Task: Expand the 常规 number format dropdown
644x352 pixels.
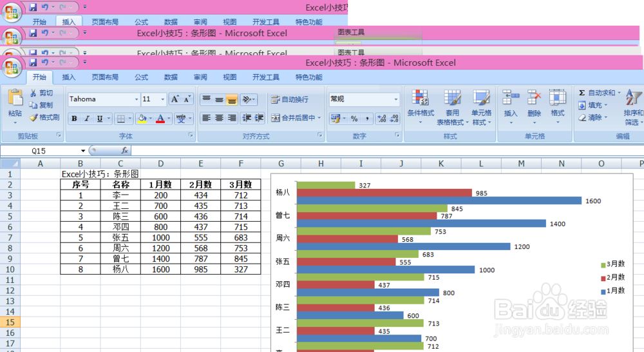Action: coord(396,99)
